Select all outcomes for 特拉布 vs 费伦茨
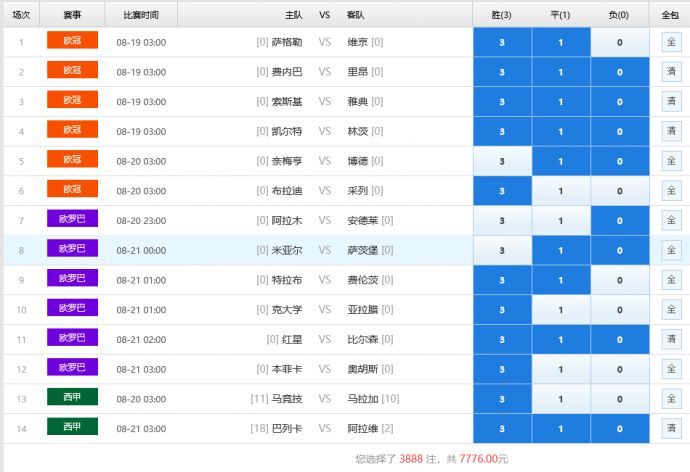Viewport: 690px width, 472px height. point(671,280)
